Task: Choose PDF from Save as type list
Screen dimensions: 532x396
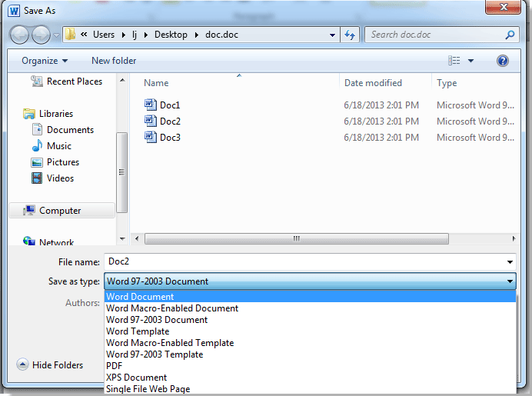Action: (x=115, y=366)
